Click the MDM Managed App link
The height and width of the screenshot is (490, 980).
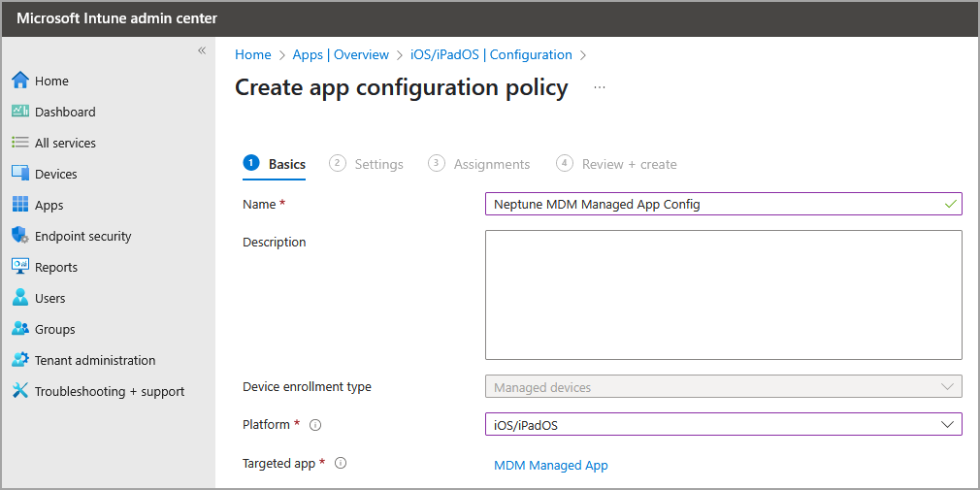coord(550,465)
